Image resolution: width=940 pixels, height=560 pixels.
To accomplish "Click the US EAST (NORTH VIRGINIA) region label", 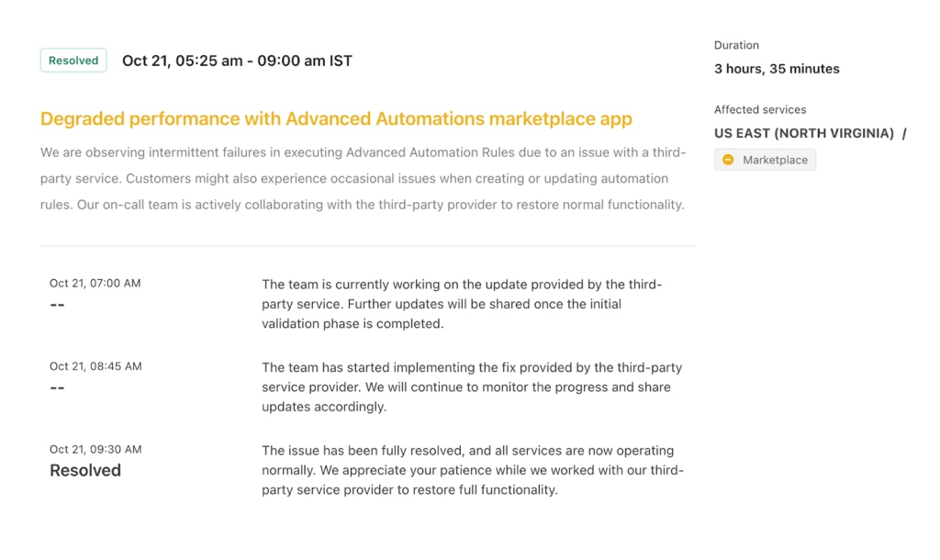I will (x=803, y=133).
